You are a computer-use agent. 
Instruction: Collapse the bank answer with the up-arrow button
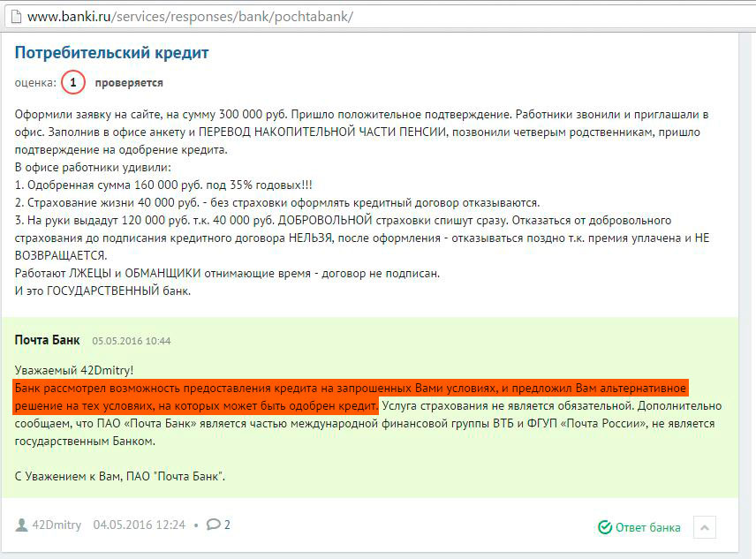pyautogui.click(x=705, y=527)
